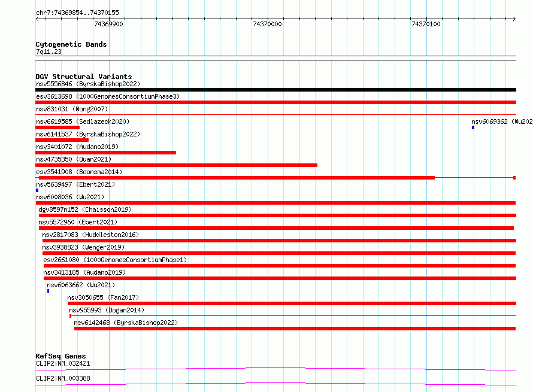This screenshot has width=533, height=392.
Task: Click nsv6141537 (ByrskaBishop2022) label
Action: coord(88,134)
